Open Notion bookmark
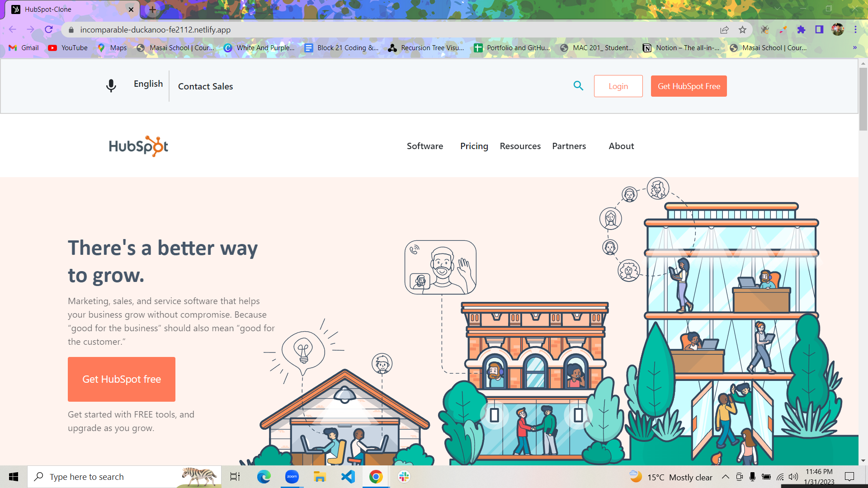 click(x=681, y=47)
